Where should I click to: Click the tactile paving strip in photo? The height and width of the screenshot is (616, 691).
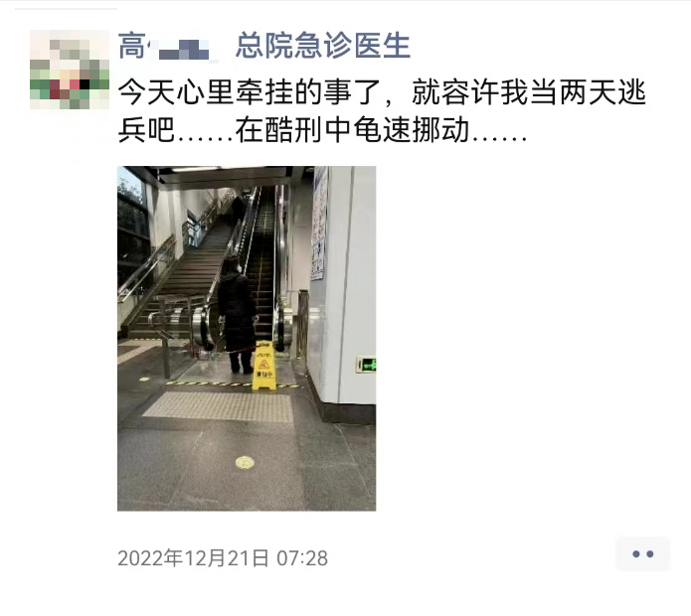tap(219, 406)
